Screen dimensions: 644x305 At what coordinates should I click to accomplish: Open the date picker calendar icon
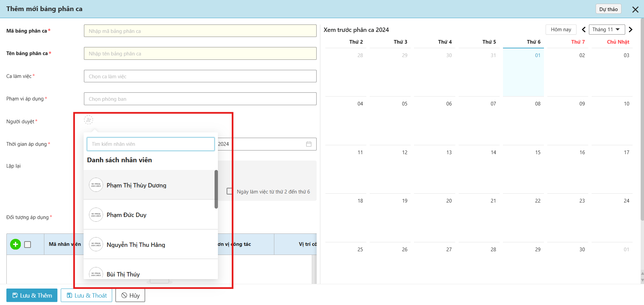pos(309,144)
